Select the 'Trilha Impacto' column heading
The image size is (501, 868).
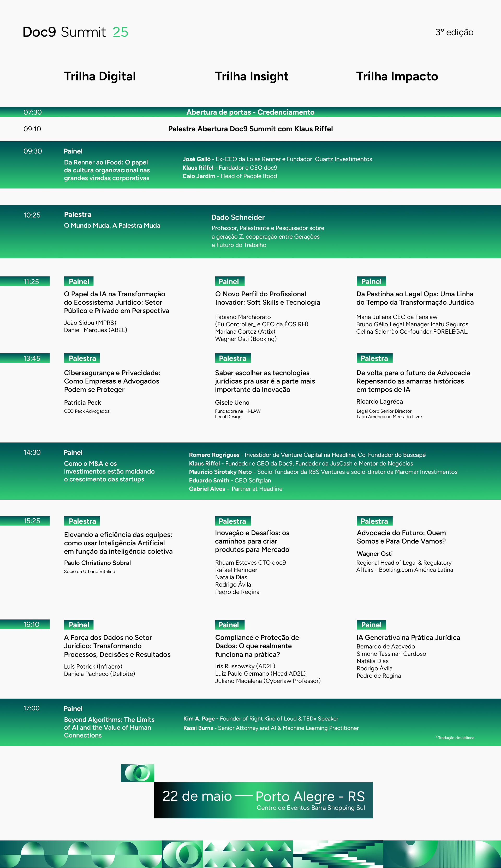click(x=397, y=76)
